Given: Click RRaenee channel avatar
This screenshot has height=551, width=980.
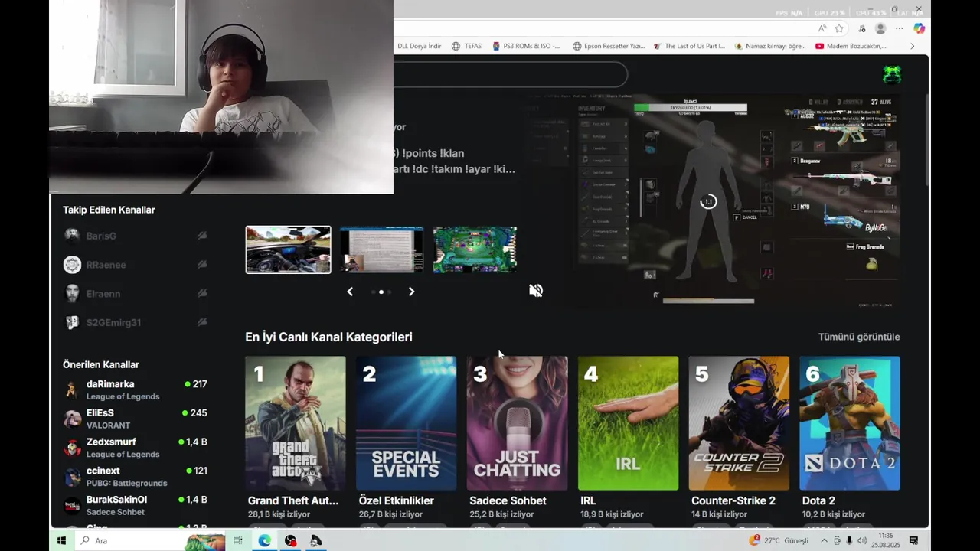Looking at the screenshot, I should (x=72, y=265).
